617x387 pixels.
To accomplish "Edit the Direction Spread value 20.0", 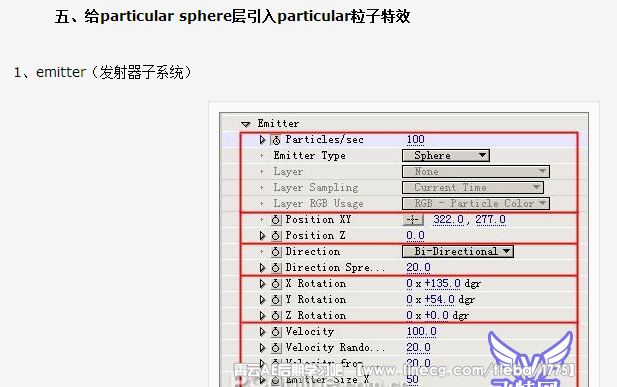I will coord(418,267).
